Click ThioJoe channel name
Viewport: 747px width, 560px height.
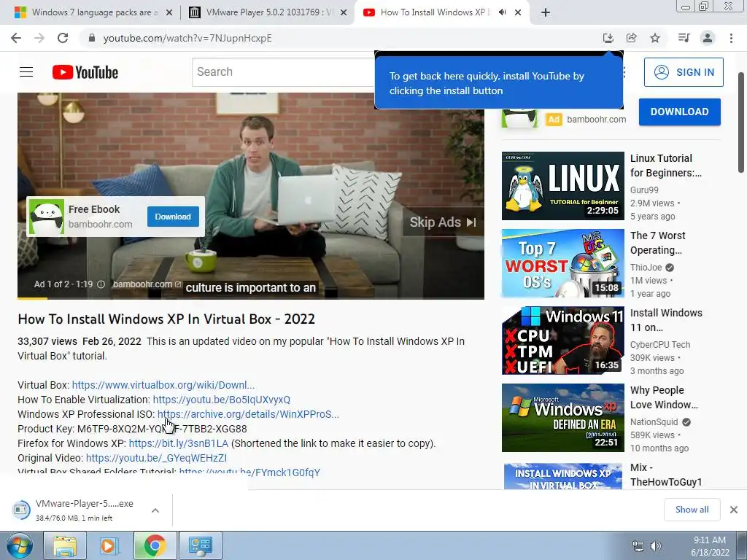click(x=646, y=268)
